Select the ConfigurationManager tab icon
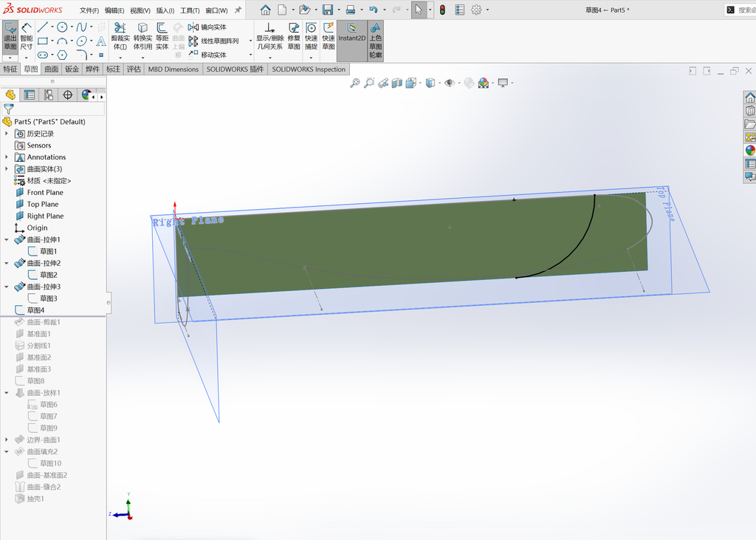The height and width of the screenshot is (540, 756). tap(49, 95)
